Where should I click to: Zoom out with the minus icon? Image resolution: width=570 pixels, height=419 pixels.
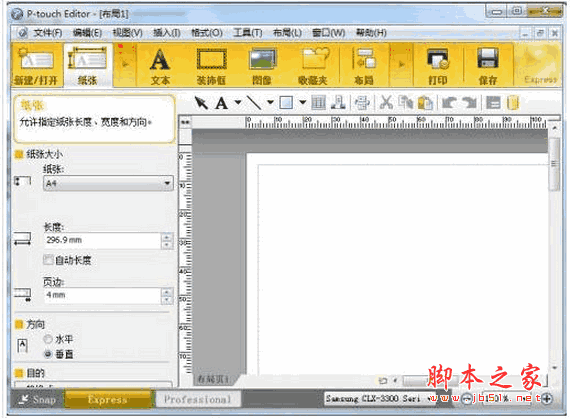pos(467,399)
